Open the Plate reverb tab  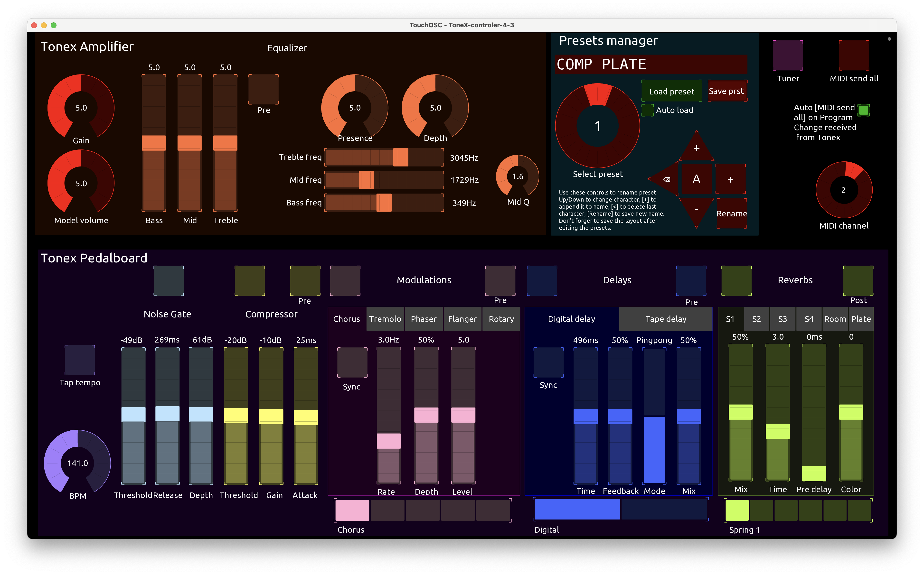[861, 319]
